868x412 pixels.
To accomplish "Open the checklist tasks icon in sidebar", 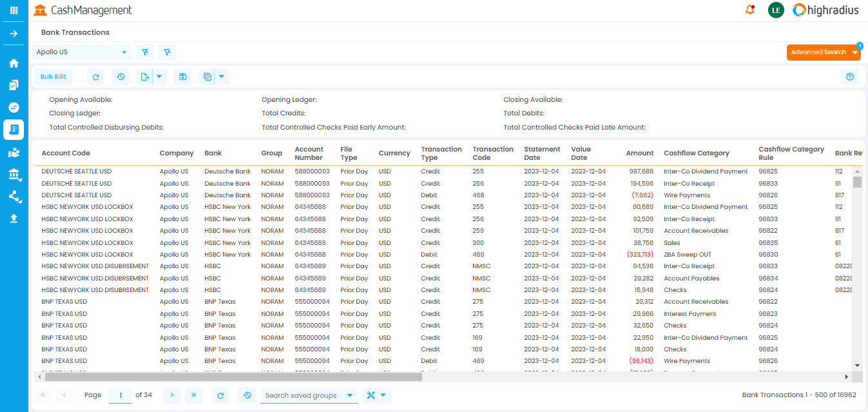I will [14, 85].
